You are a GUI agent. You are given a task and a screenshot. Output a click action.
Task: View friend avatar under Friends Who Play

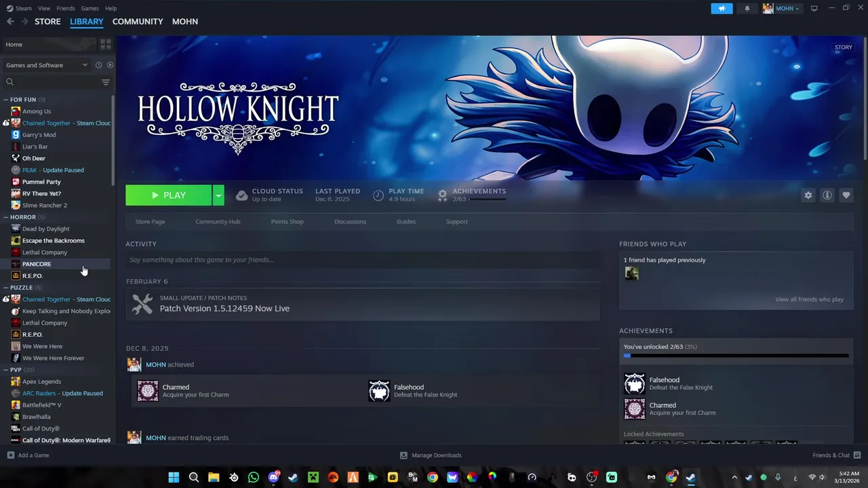(x=631, y=273)
